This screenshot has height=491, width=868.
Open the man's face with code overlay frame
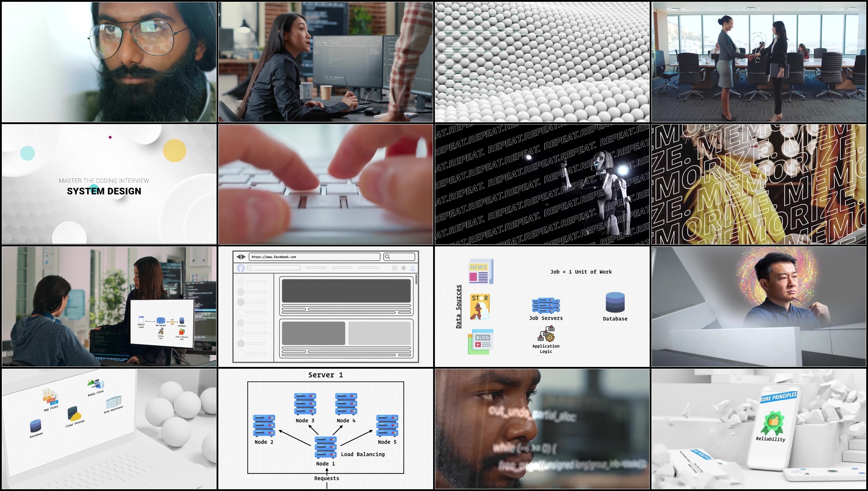tap(542, 429)
